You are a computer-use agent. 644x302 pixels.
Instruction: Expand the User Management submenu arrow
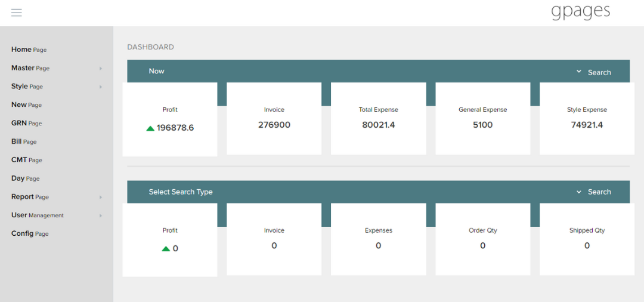coord(101,215)
